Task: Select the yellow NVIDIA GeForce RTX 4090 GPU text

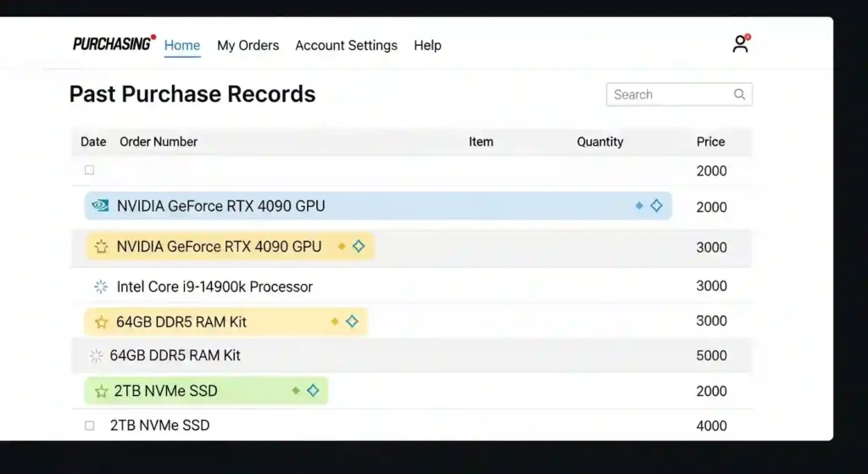Action: tap(219, 247)
